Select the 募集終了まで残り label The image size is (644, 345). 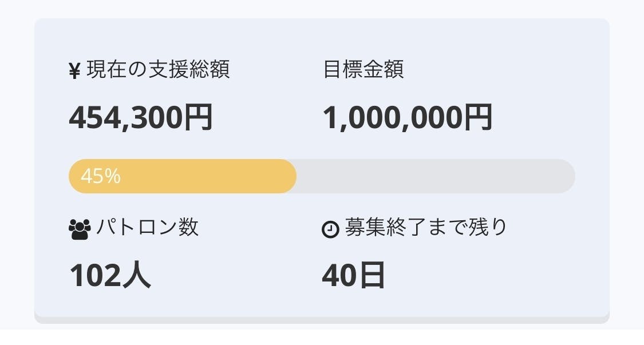point(426,228)
